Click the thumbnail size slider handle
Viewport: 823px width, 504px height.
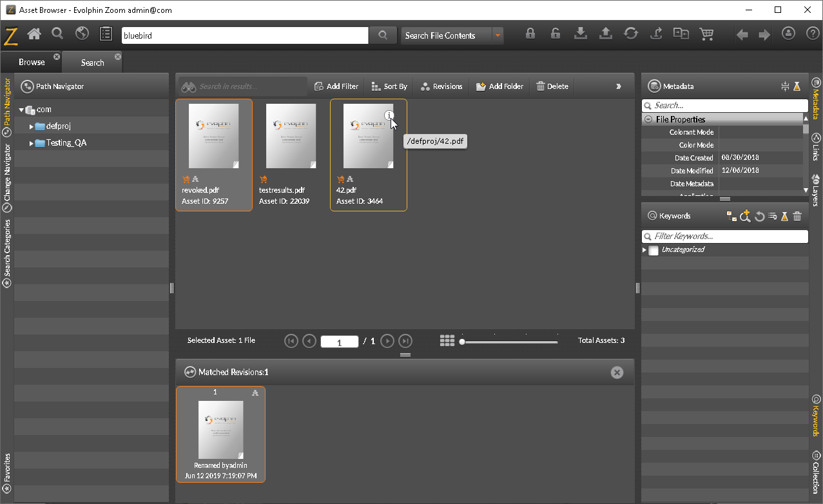[461, 342]
